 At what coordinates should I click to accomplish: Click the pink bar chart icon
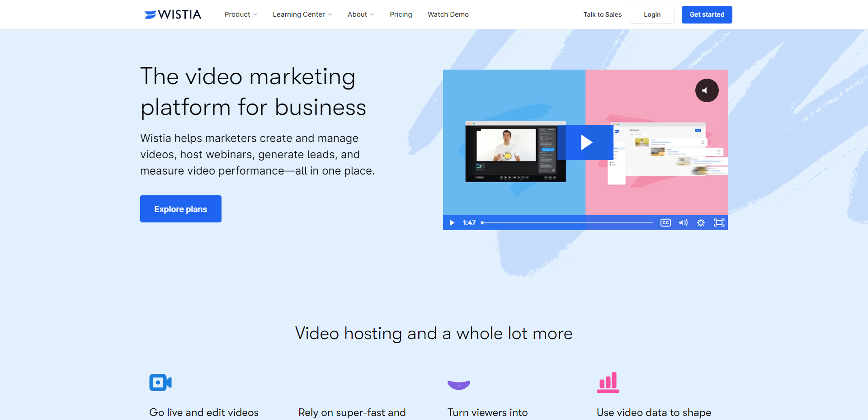[x=608, y=382]
